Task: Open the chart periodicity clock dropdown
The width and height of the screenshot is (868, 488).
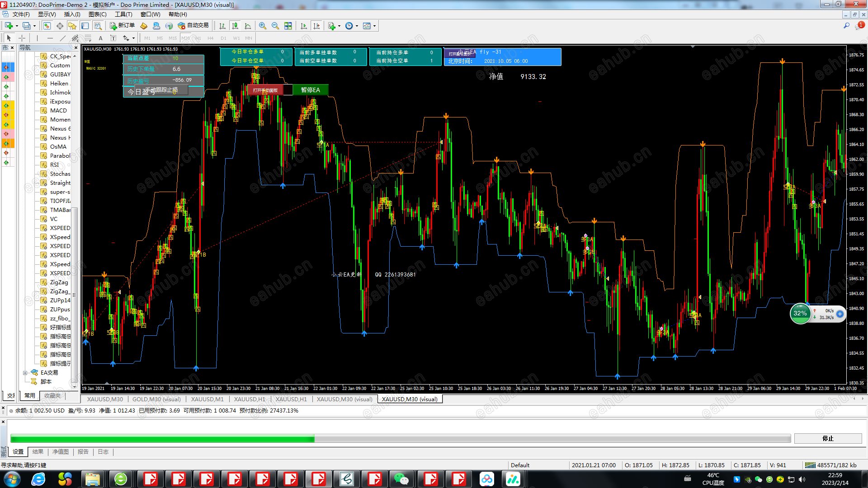Action: click(357, 26)
